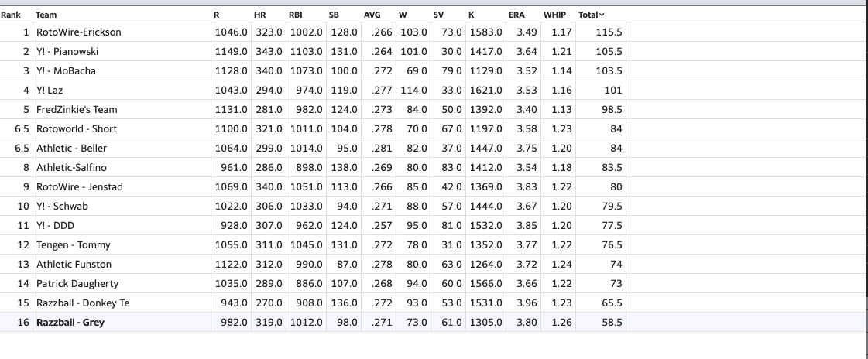The image size is (868, 359).
Task: Click SV value 67.0 for Rotoworld - Short
Action: pyautogui.click(x=451, y=129)
